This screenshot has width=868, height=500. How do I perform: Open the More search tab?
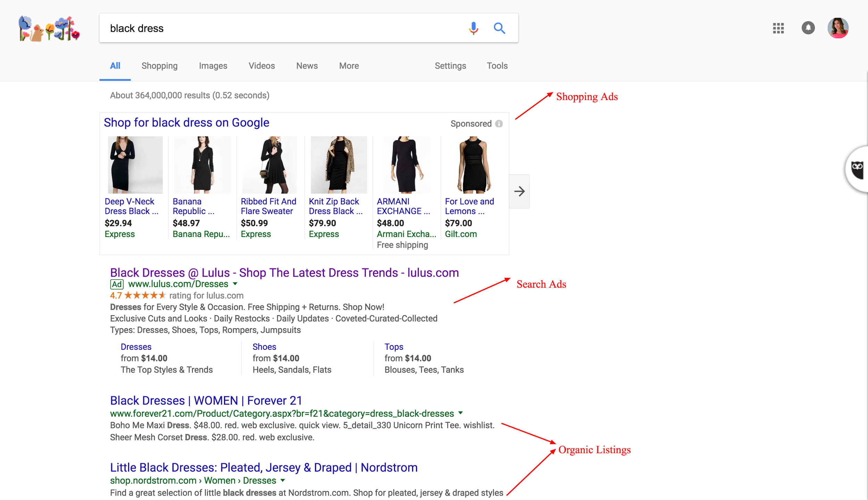349,66
